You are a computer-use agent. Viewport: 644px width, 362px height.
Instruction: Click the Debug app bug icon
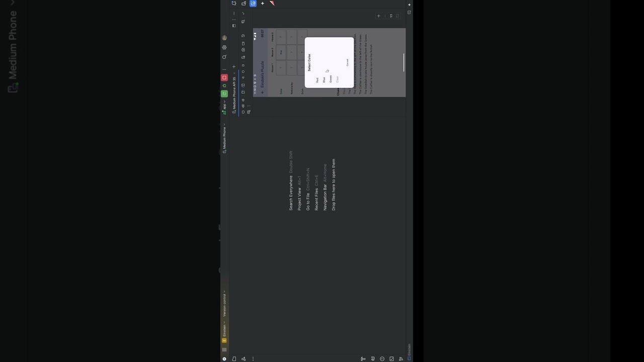coord(224,85)
